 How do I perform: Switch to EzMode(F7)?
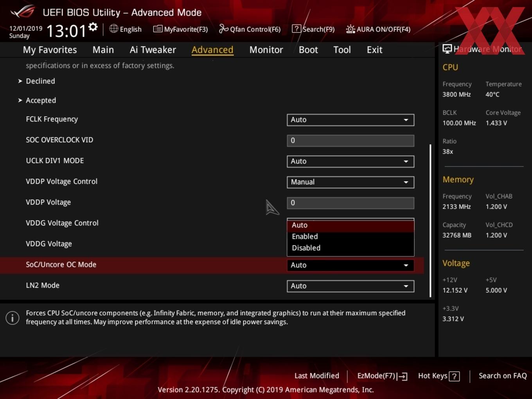point(382,376)
